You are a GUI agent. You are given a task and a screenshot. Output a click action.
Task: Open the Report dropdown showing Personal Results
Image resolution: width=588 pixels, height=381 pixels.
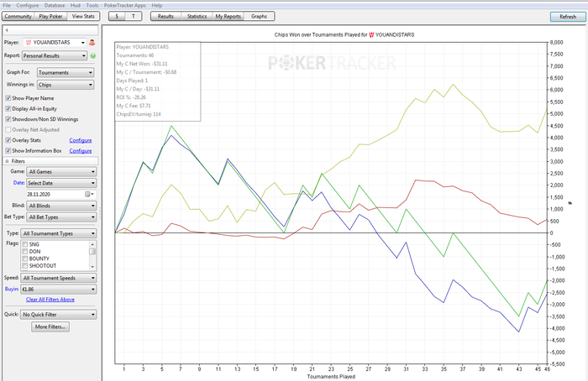point(55,56)
